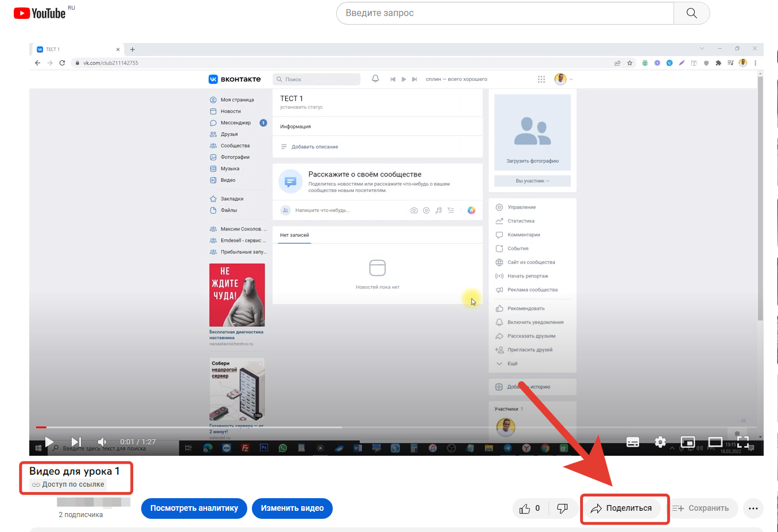Dislike the video with thumbs down
This screenshot has width=778, height=532.
click(x=562, y=508)
